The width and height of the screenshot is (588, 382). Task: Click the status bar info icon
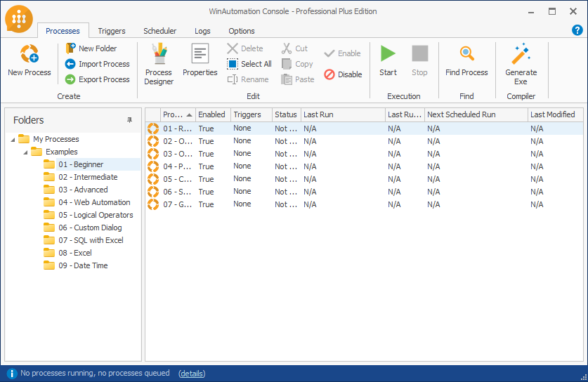tap(12, 374)
